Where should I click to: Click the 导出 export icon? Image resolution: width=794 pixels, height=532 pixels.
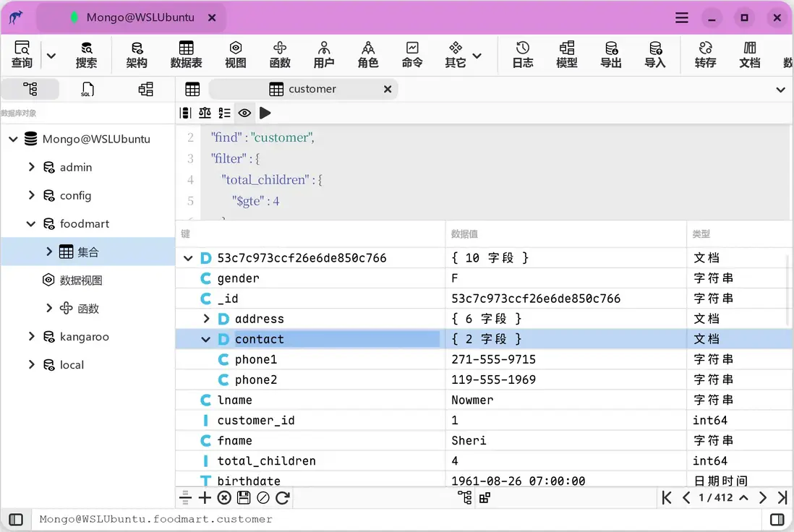(610, 55)
